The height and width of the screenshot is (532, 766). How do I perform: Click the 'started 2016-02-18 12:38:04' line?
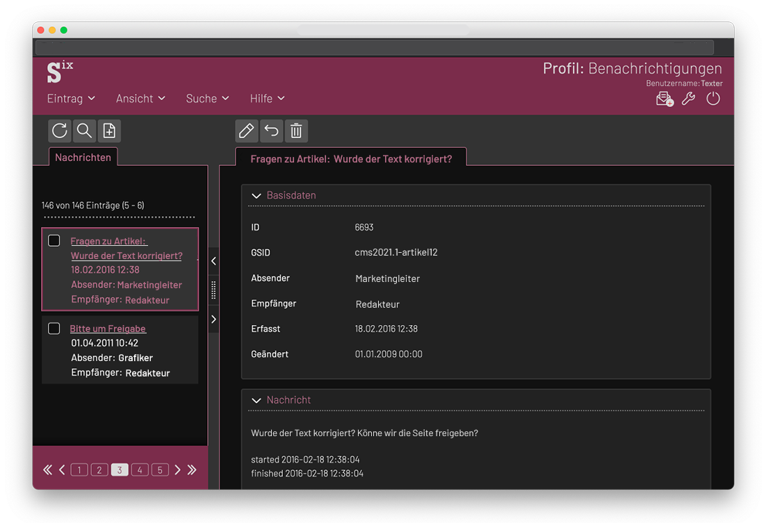[305, 460]
